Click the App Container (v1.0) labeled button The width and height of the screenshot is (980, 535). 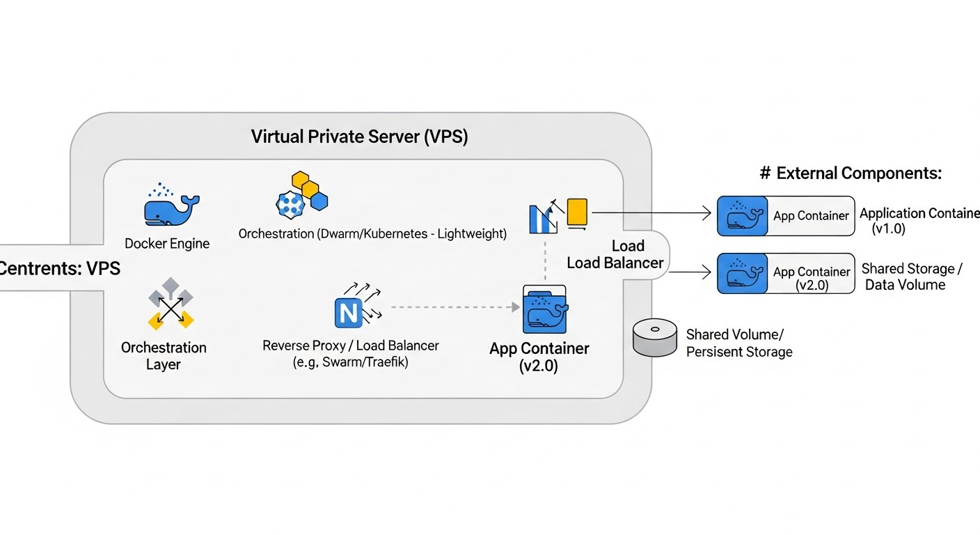[x=785, y=216]
